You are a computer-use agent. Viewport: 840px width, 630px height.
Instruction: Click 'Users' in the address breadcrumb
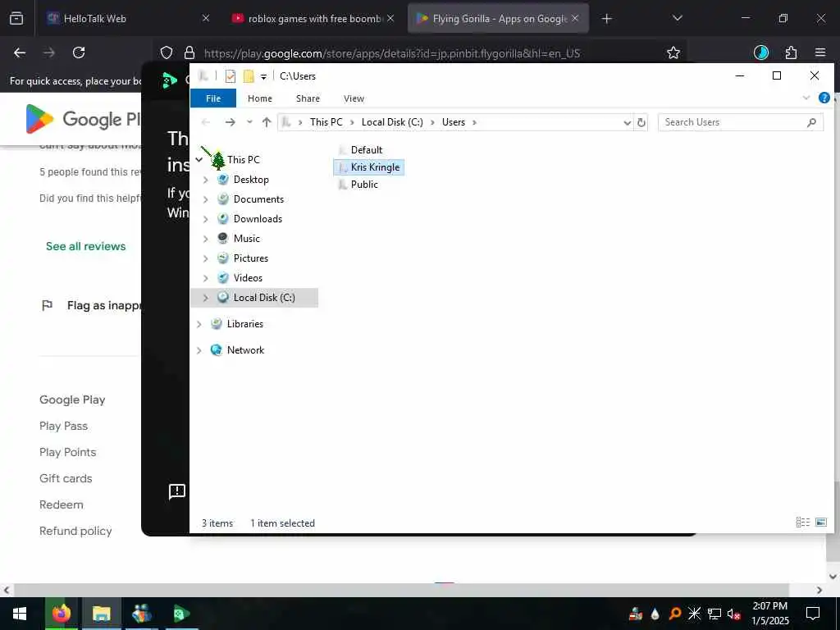click(453, 122)
